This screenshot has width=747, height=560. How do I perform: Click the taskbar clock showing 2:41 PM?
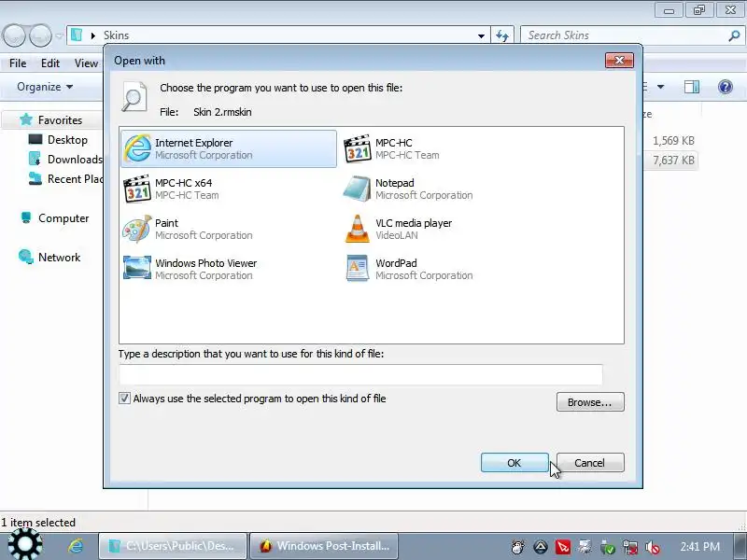pos(699,546)
